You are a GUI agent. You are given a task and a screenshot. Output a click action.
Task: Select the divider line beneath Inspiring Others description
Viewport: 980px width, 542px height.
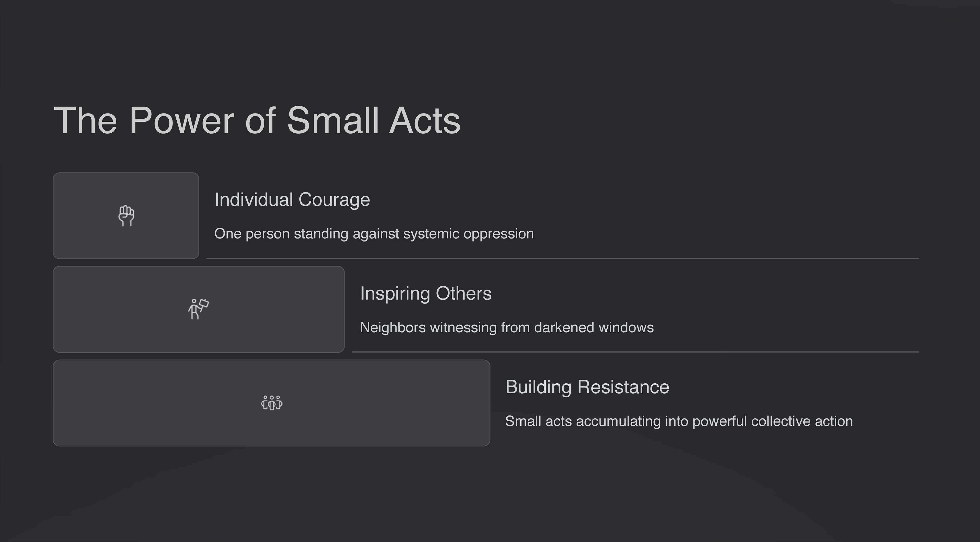point(635,352)
